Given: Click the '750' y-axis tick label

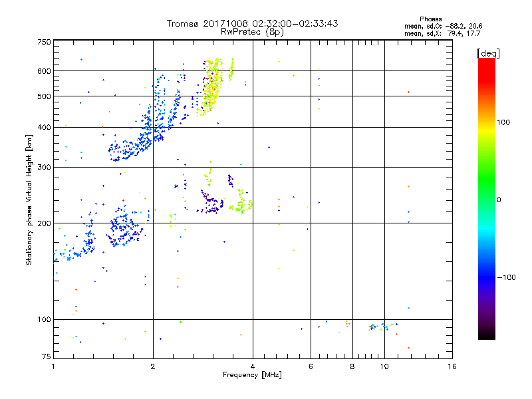Looking at the screenshot, I should coord(45,42).
